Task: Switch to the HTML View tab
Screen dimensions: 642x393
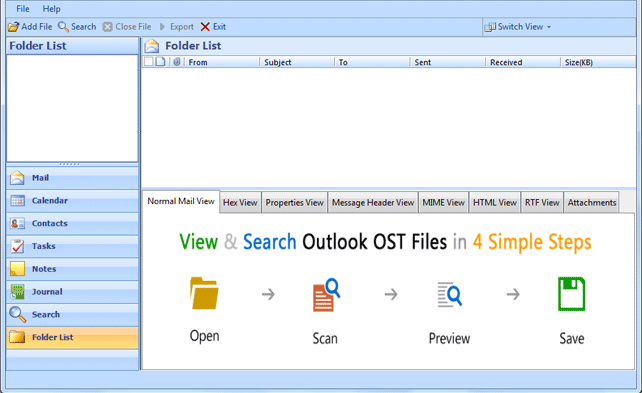Action: 495,203
